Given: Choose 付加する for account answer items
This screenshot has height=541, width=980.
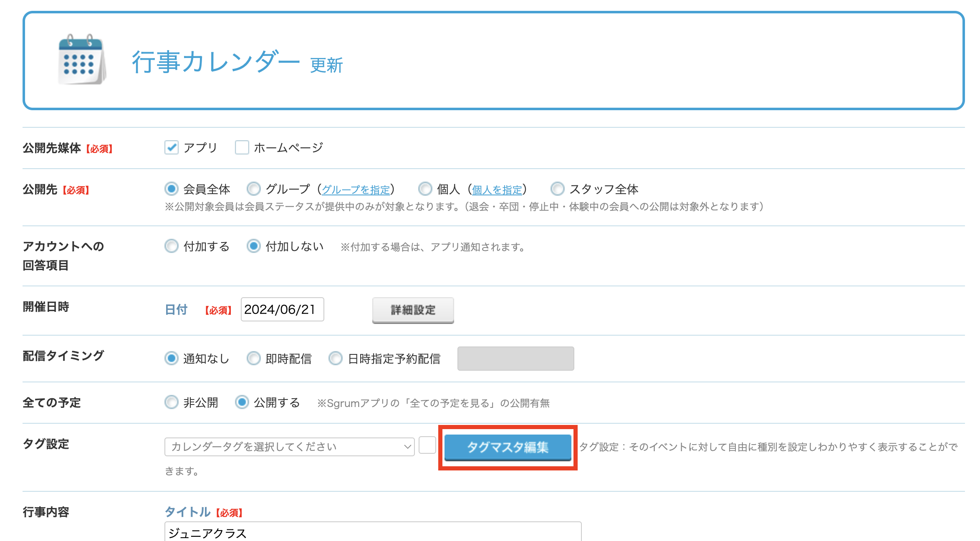Looking at the screenshot, I should coord(172,246).
